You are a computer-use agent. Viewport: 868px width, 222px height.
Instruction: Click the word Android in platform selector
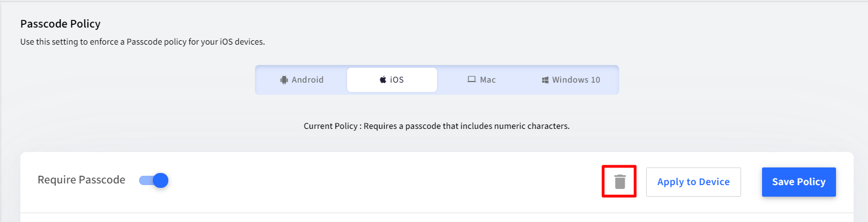[308, 80]
